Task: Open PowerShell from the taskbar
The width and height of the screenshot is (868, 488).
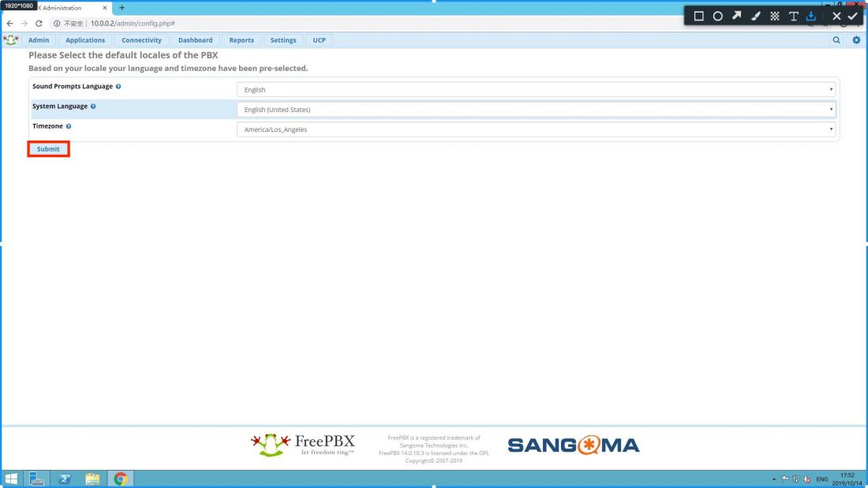Action: [65, 478]
